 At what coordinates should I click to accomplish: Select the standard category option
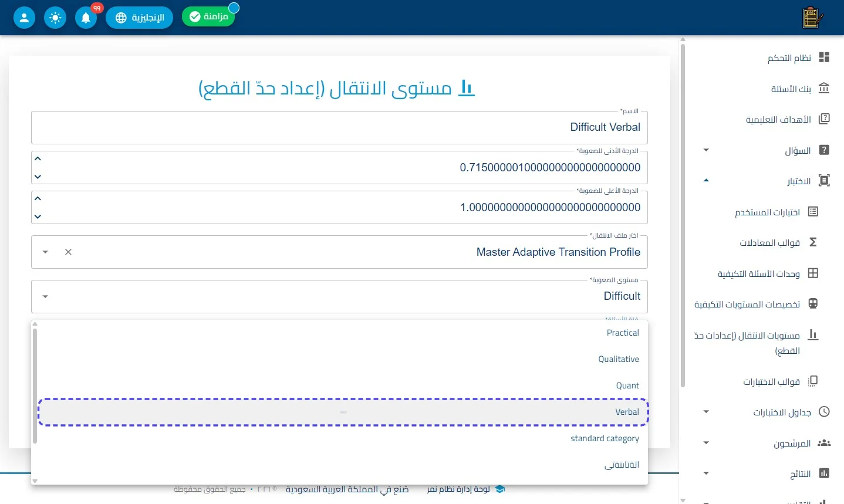[x=343, y=438]
